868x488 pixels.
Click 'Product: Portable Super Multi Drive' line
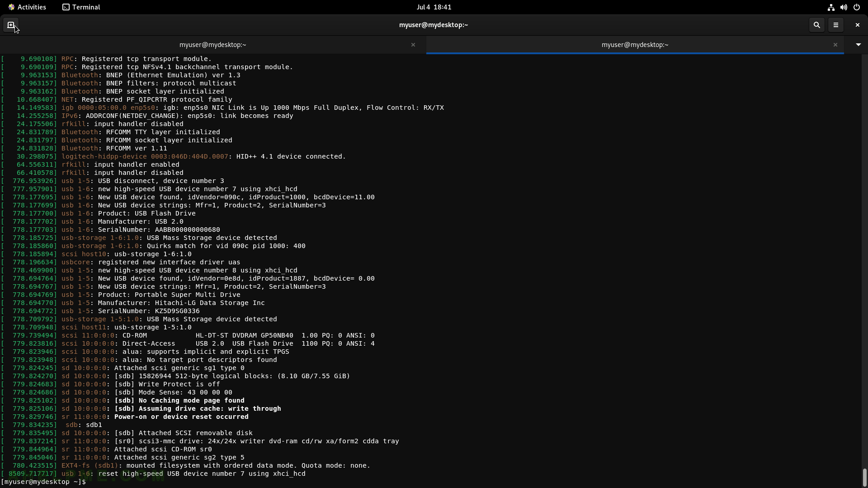(x=169, y=295)
